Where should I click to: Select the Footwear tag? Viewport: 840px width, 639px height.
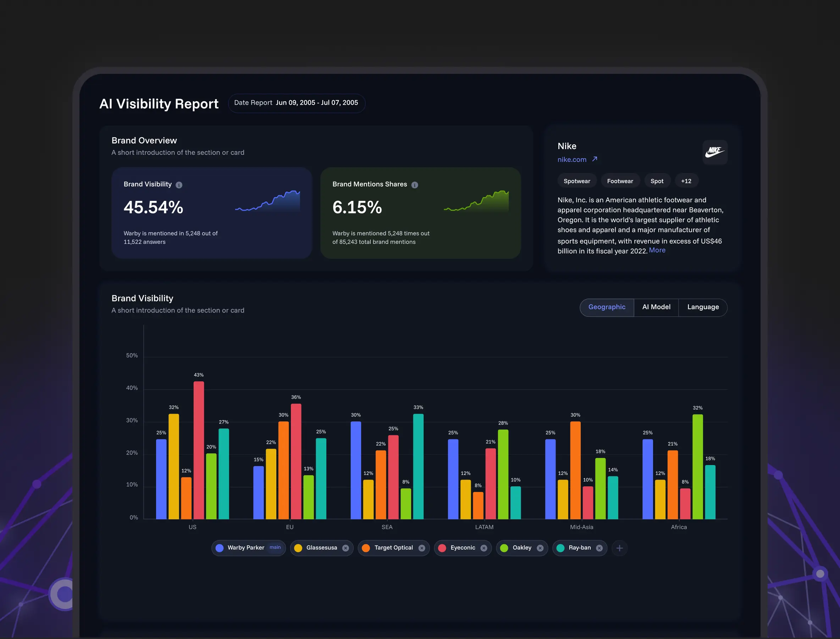pos(620,181)
